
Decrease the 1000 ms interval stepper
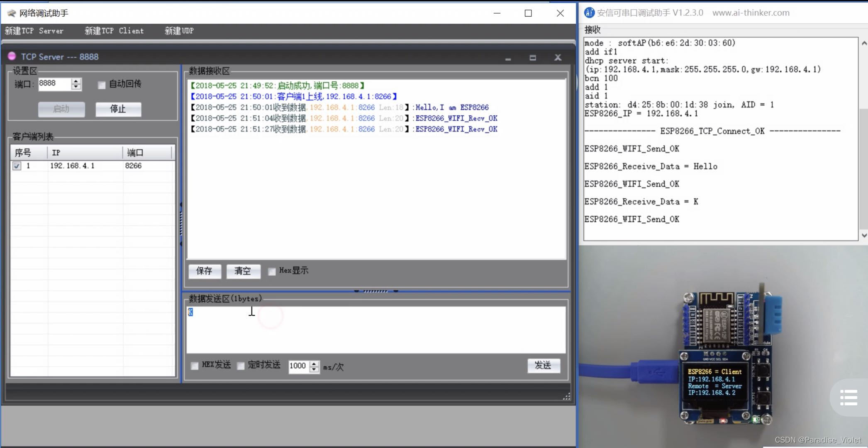314,369
